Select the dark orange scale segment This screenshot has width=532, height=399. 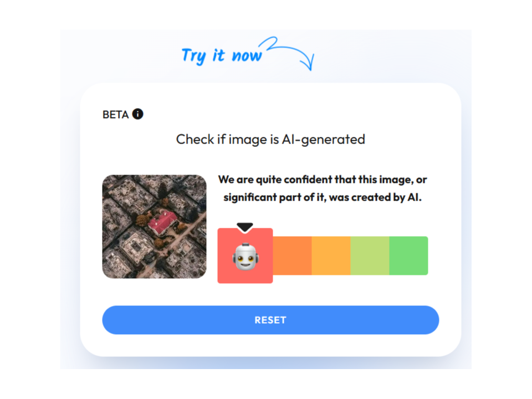(293, 255)
